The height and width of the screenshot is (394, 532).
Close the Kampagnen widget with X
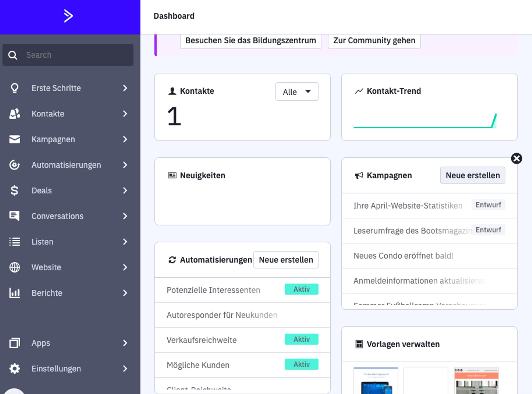point(516,158)
